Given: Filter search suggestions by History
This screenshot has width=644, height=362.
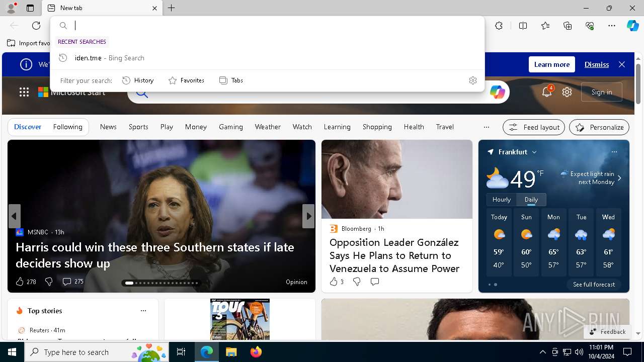Looking at the screenshot, I should (x=138, y=80).
